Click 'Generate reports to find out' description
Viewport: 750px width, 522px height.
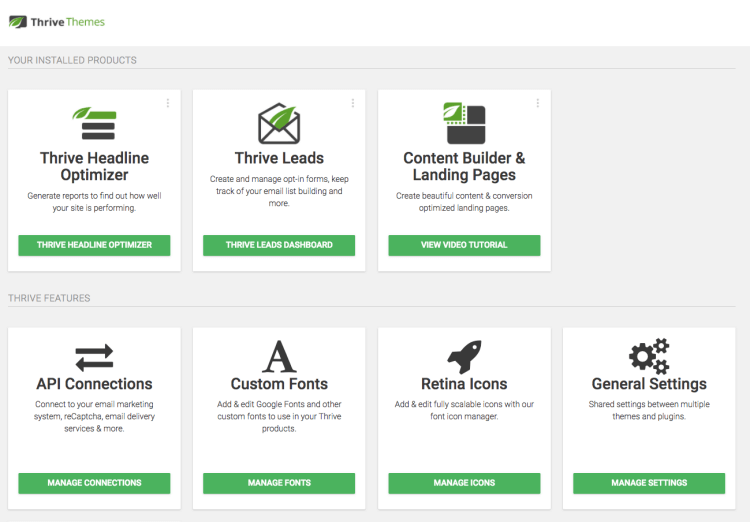(94, 202)
